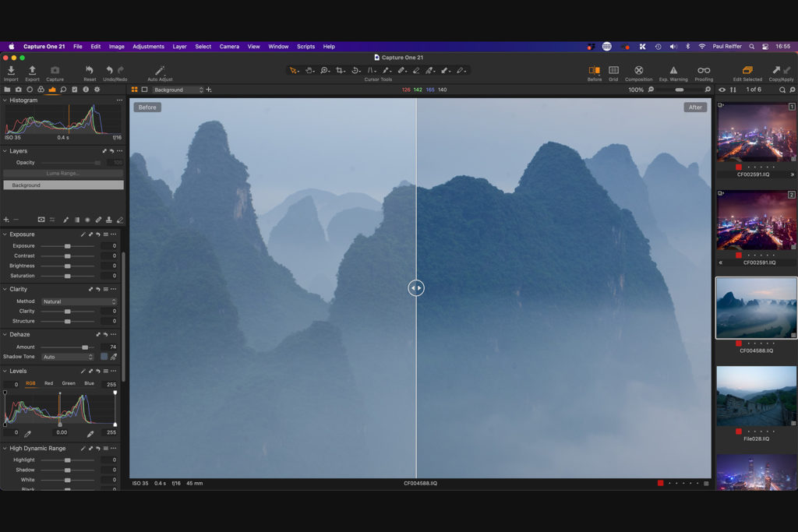Select the pointer cursor tool
The height and width of the screenshot is (532, 798).
pos(294,70)
